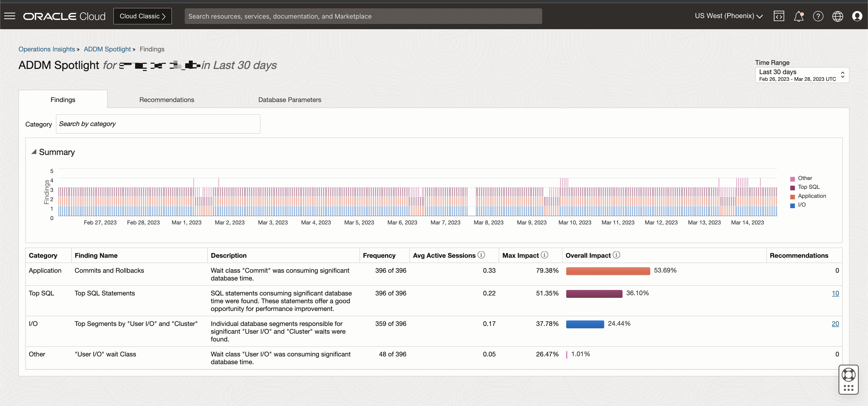The width and height of the screenshot is (868, 406).
Task: Open the notifications bell
Action: click(799, 16)
